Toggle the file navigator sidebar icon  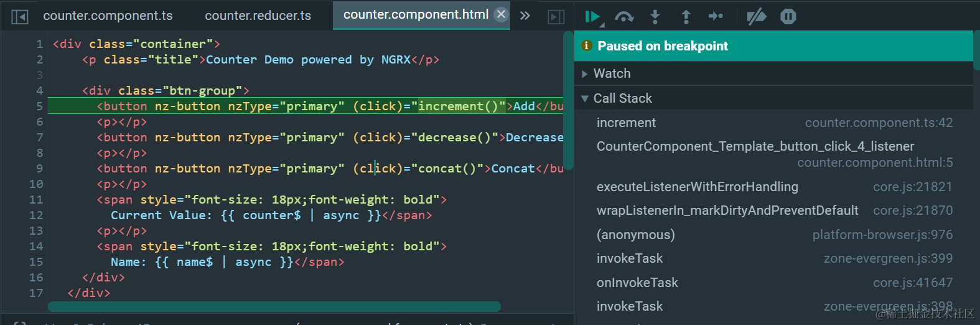tap(20, 17)
